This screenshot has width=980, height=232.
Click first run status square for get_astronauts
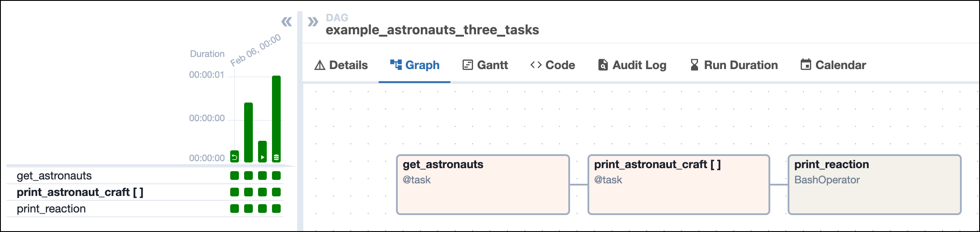[235, 176]
